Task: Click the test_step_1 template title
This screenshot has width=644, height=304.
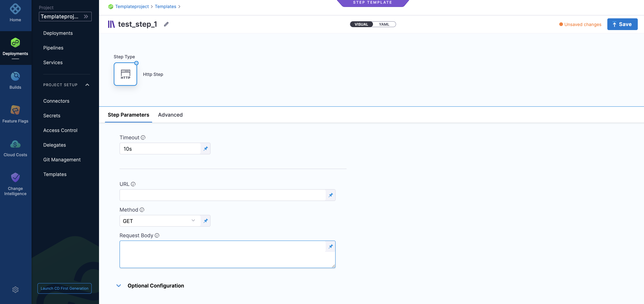Action: click(138, 24)
